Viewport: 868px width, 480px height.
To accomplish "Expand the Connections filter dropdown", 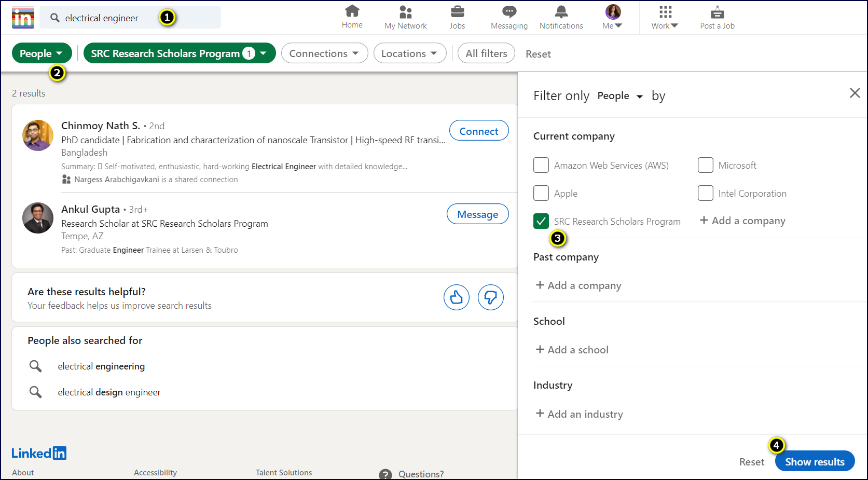I will coord(324,53).
